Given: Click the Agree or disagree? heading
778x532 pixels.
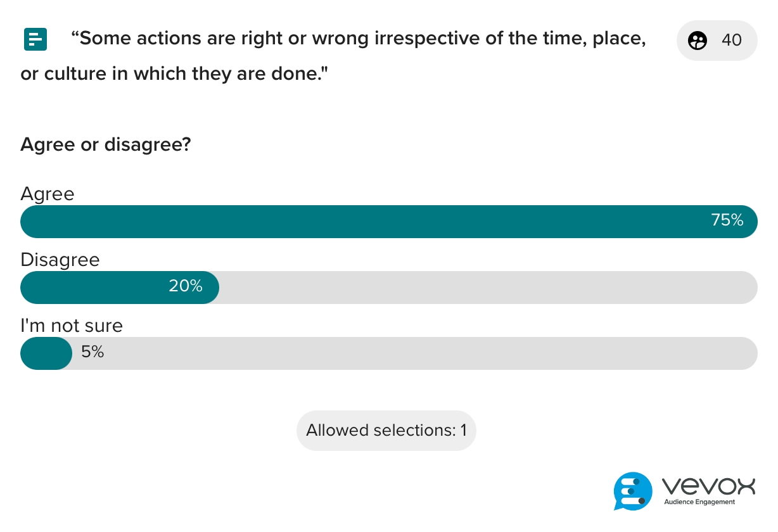Looking at the screenshot, I should pos(106,145).
